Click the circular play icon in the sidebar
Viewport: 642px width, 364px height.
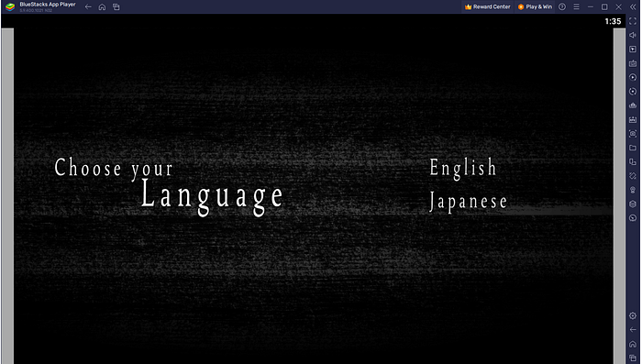coord(633,77)
